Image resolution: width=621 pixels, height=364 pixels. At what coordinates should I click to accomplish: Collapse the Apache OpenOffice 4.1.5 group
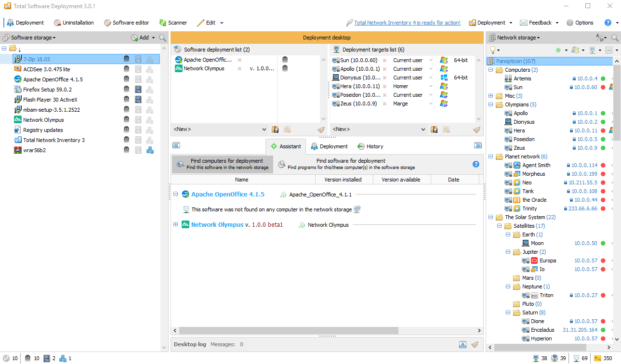point(175,195)
